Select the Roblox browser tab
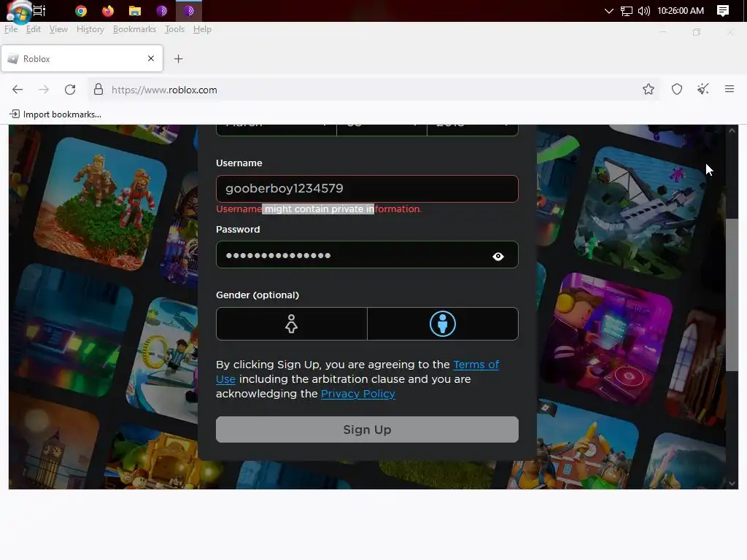 (x=82, y=58)
